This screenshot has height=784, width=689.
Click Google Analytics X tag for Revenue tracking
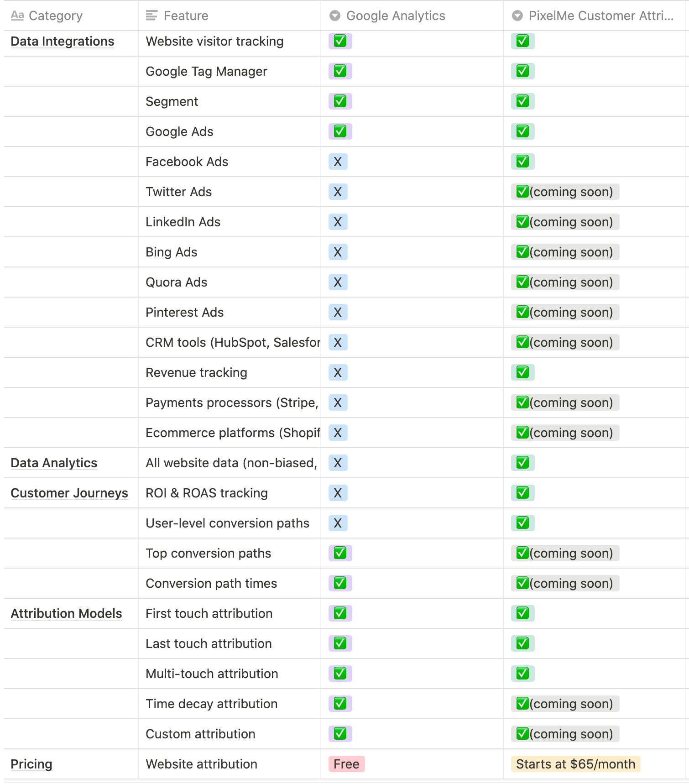(338, 372)
